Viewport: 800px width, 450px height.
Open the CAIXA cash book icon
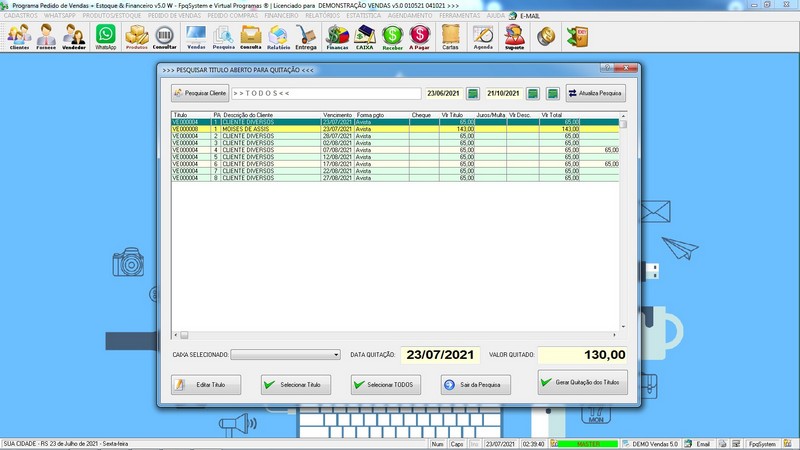click(x=364, y=37)
